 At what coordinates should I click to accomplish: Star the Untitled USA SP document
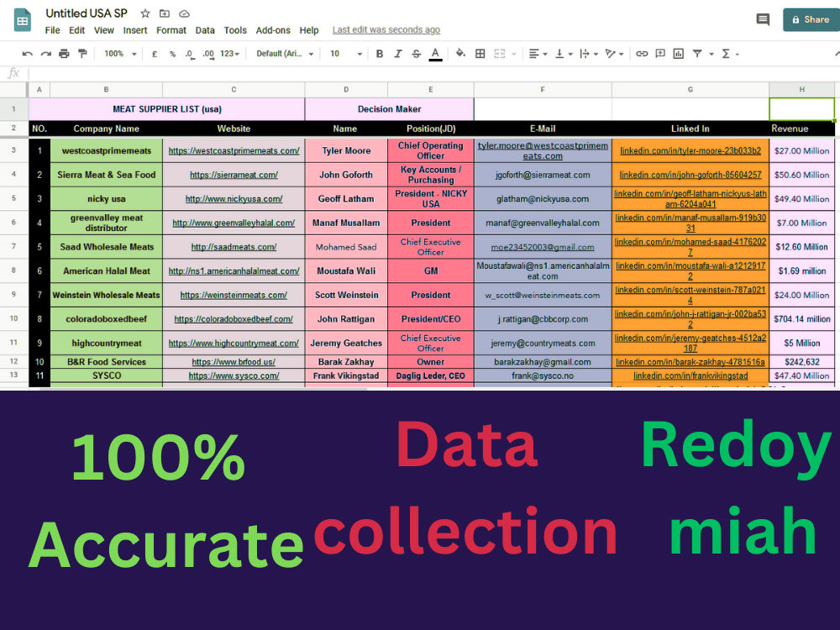click(x=145, y=13)
